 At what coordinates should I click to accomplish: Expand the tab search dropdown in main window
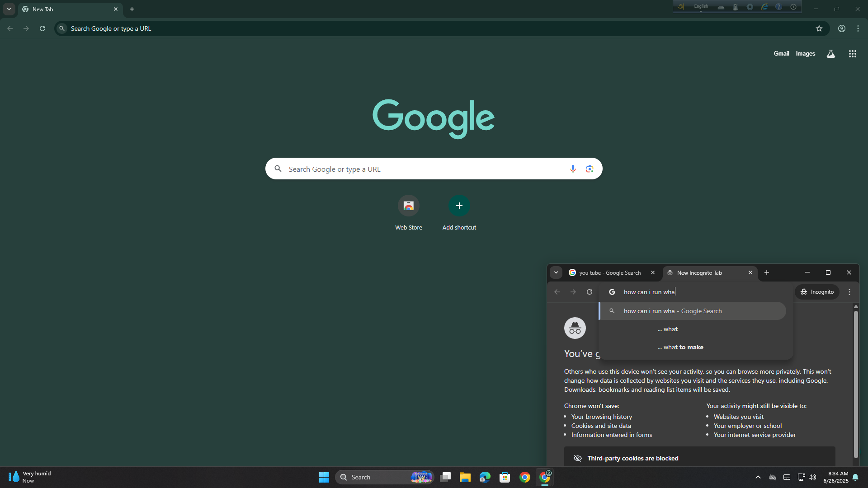[x=9, y=9]
